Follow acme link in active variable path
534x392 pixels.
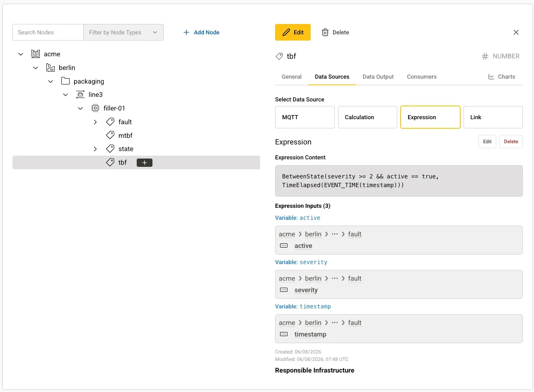tap(287, 234)
